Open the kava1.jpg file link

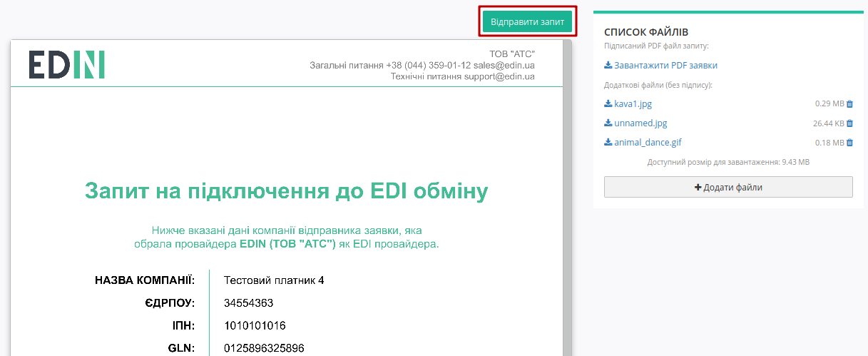[633, 103]
